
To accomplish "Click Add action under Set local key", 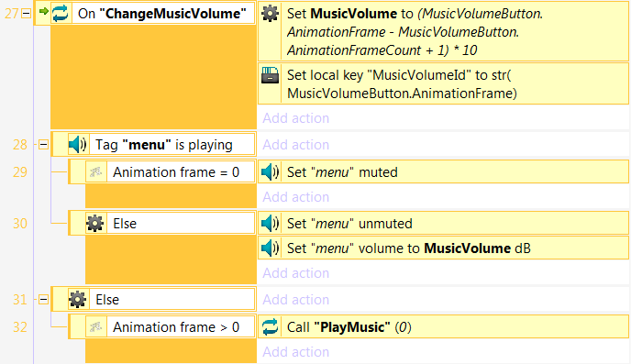I will [295, 118].
